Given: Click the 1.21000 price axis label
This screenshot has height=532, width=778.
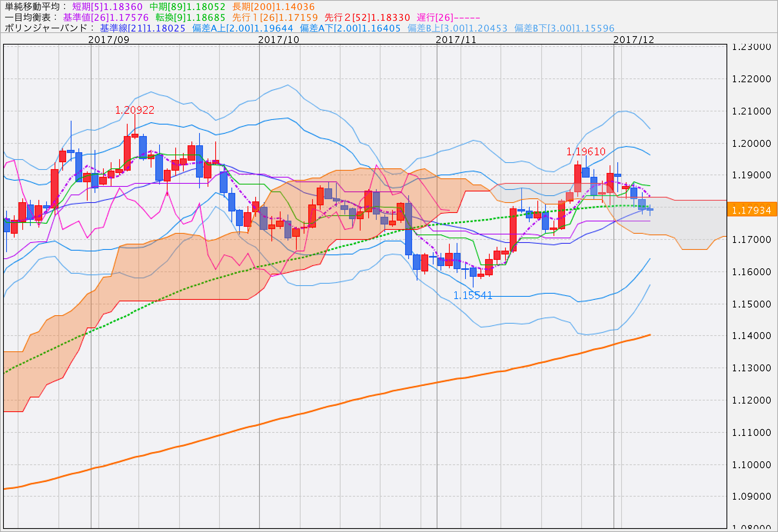Looking at the screenshot, I should pyautogui.click(x=751, y=111).
